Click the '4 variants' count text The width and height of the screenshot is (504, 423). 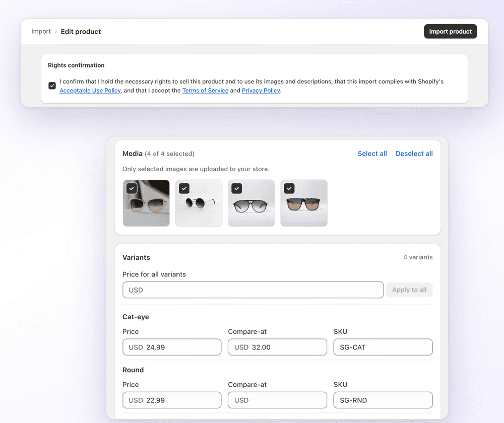click(418, 257)
